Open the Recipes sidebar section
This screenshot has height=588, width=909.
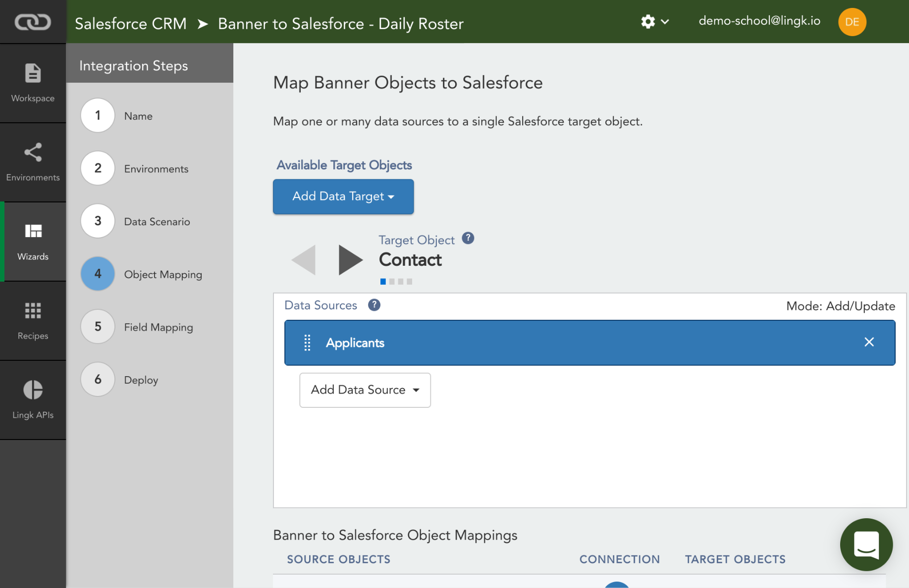point(33,321)
